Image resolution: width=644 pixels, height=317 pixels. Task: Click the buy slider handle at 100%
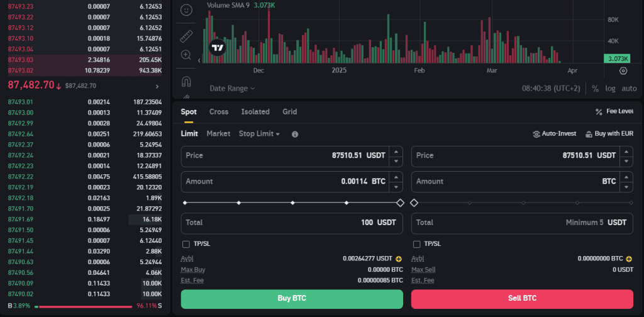coord(400,203)
